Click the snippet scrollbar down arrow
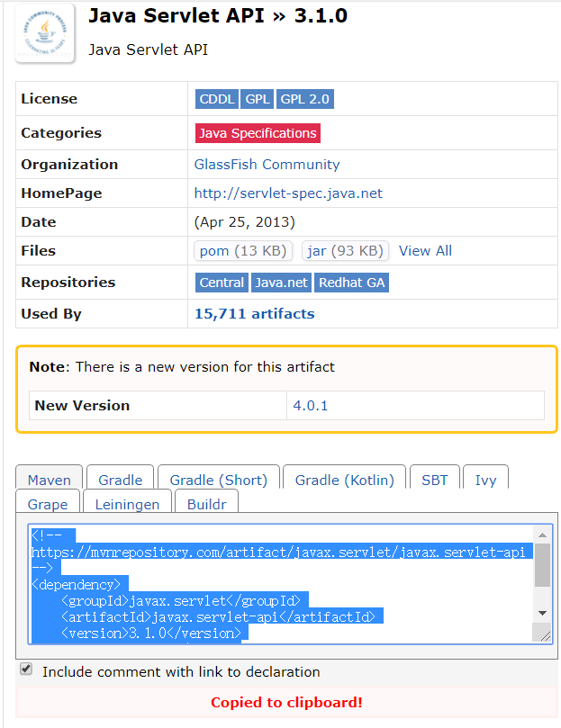This screenshot has height=728, width=561. tap(542, 613)
